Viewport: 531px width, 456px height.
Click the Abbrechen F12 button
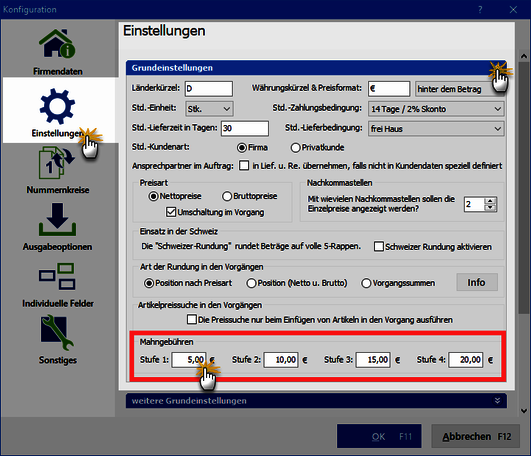475,436
